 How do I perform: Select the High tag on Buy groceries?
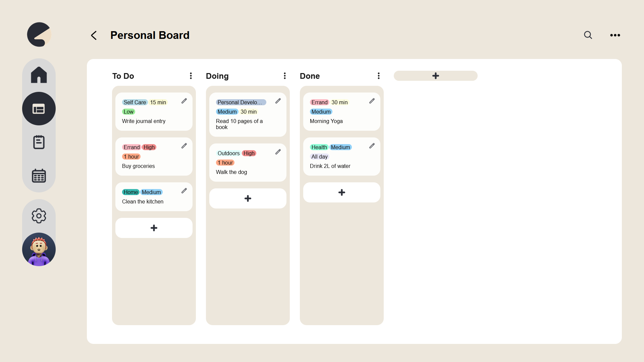point(149,147)
